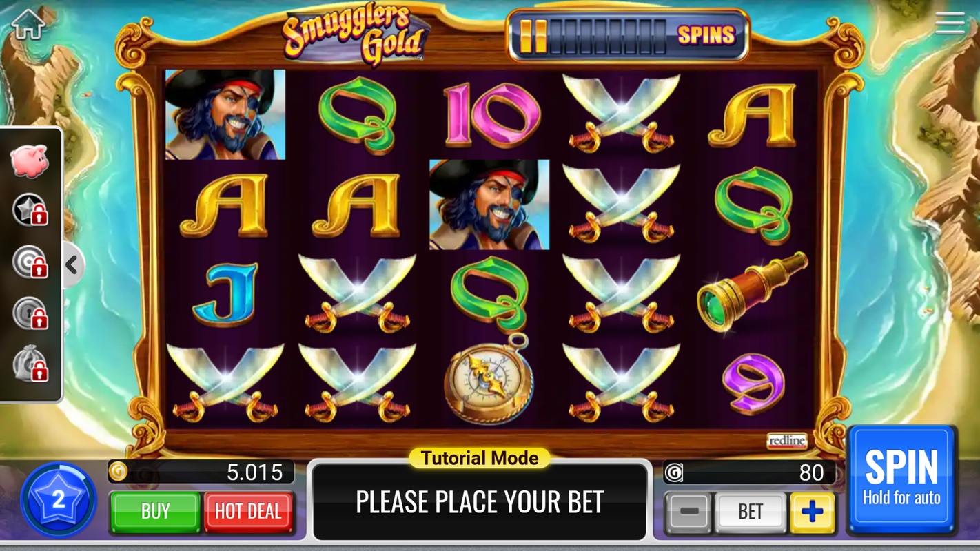
Task: Click the gold coin balance display
Action: point(201,472)
